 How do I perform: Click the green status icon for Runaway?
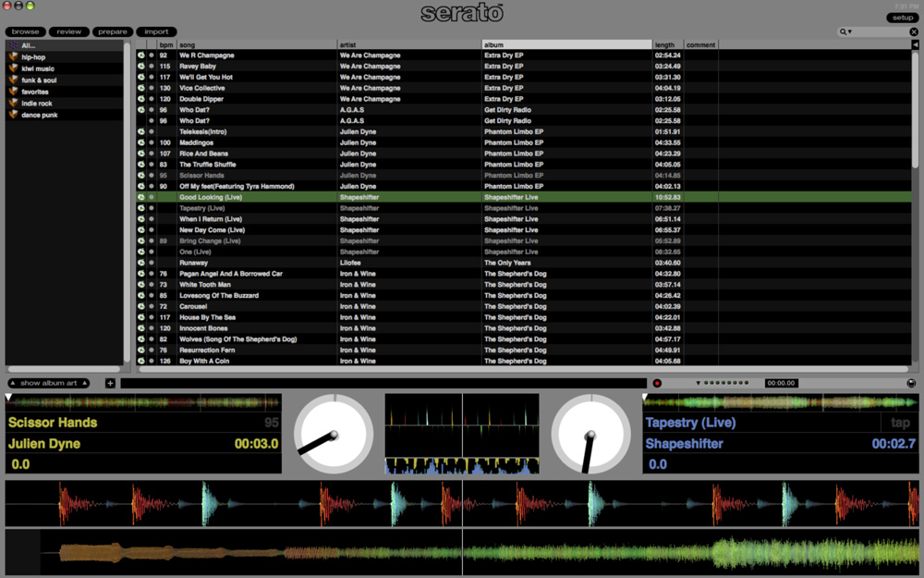pyautogui.click(x=141, y=263)
